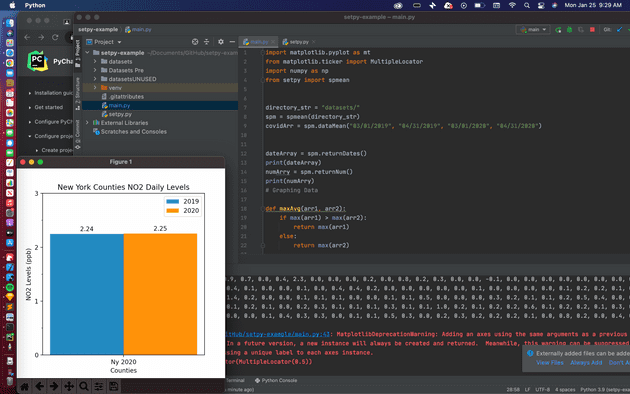Click the Always Add link
This screenshot has height=394, width=630.
click(x=586, y=363)
